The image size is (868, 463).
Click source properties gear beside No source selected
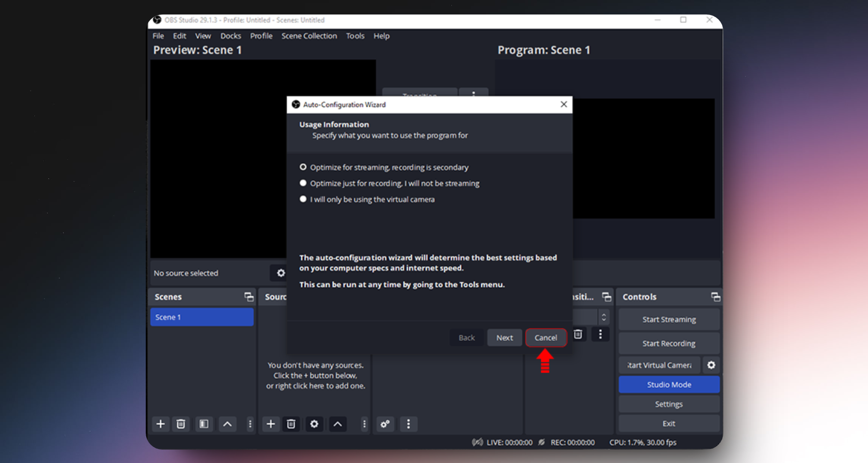pos(281,273)
